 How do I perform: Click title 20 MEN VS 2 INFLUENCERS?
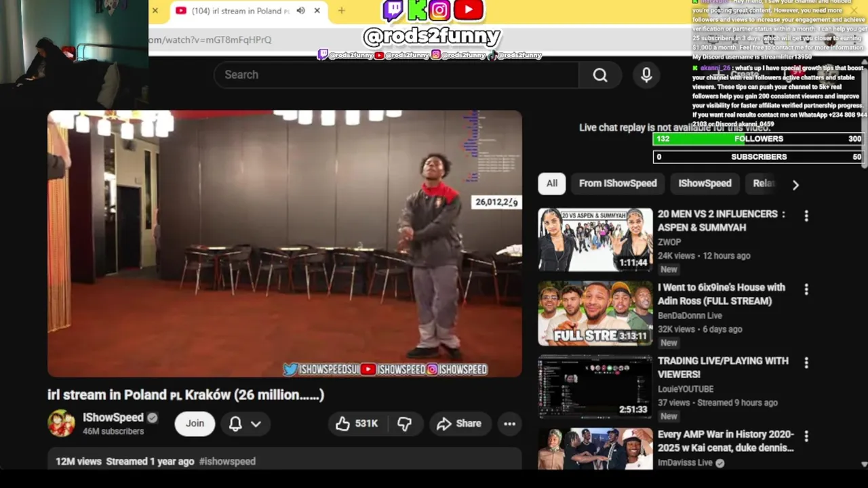coord(722,221)
